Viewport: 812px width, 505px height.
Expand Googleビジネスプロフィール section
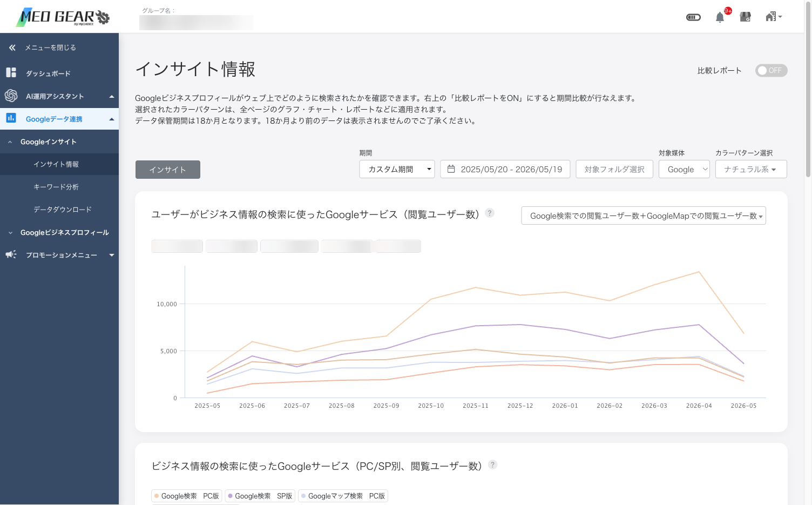59,232
